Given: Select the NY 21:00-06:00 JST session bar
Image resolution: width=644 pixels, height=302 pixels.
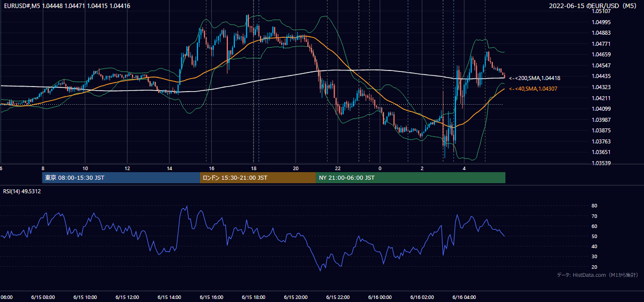Looking at the screenshot, I should [411, 178].
